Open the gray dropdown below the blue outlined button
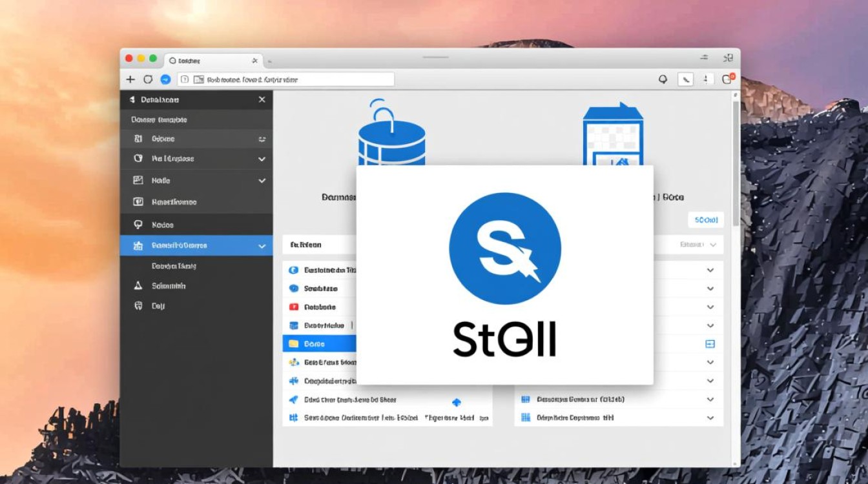The width and height of the screenshot is (868, 484). pyautogui.click(x=699, y=245)
